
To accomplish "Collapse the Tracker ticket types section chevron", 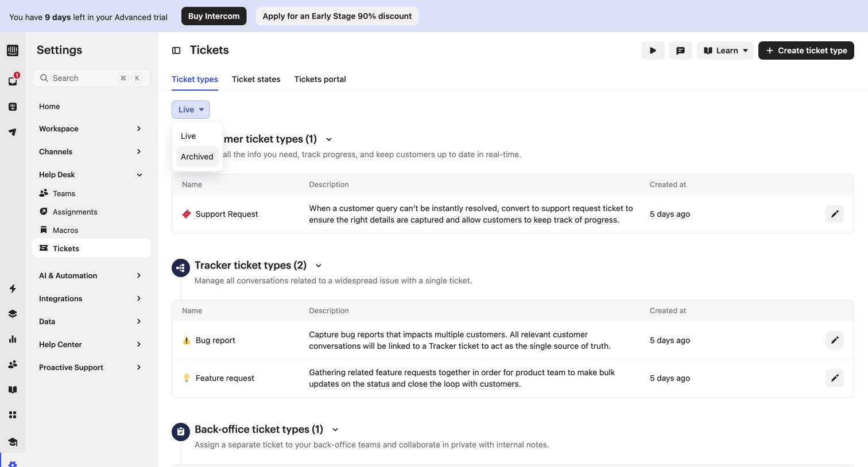I will [319, 266].
